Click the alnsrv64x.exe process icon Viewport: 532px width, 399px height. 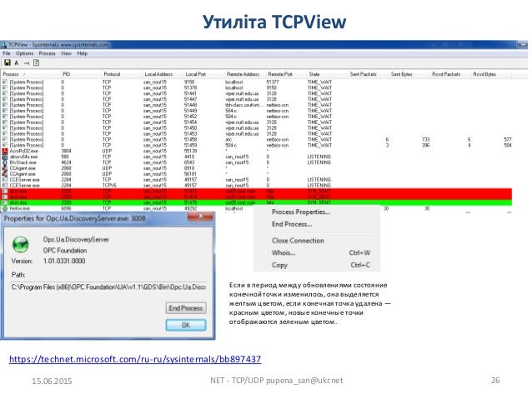pos(5,157)
